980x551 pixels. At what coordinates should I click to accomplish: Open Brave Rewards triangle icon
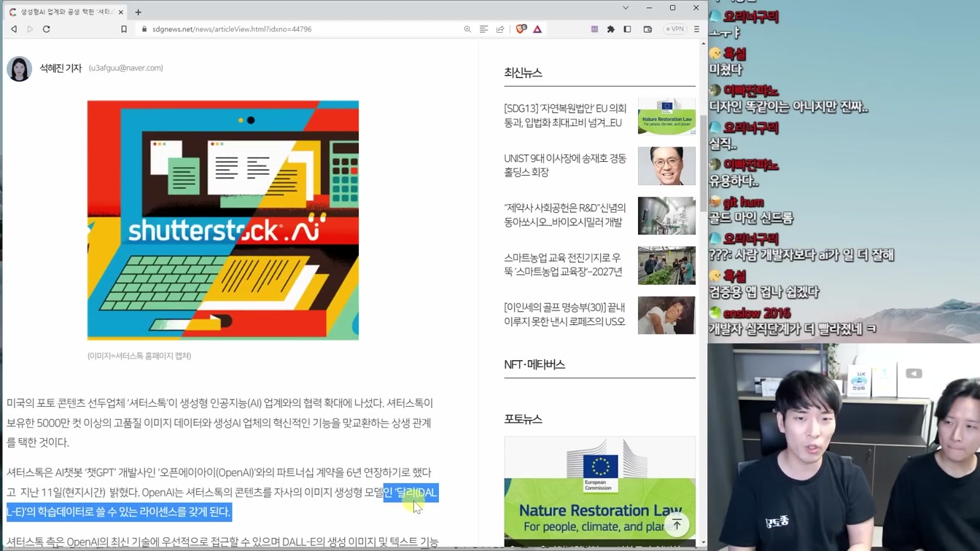click(x=537, y=29)
